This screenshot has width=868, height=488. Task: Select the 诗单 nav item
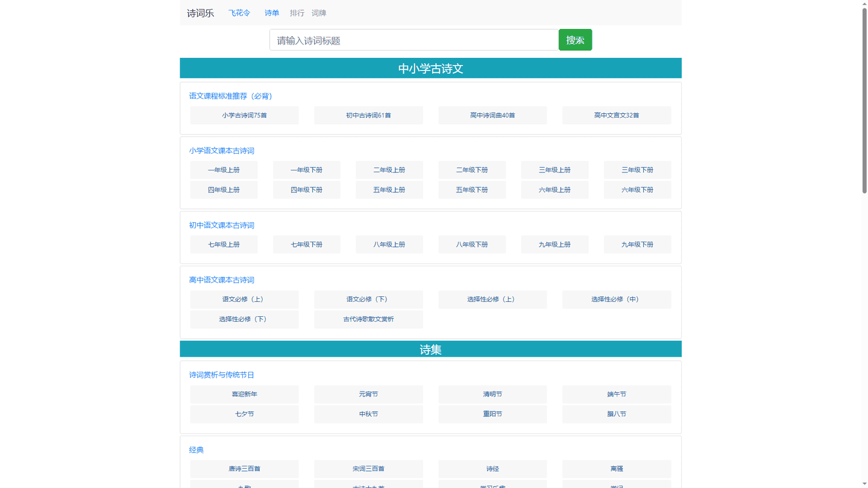[x=272, y=13]
